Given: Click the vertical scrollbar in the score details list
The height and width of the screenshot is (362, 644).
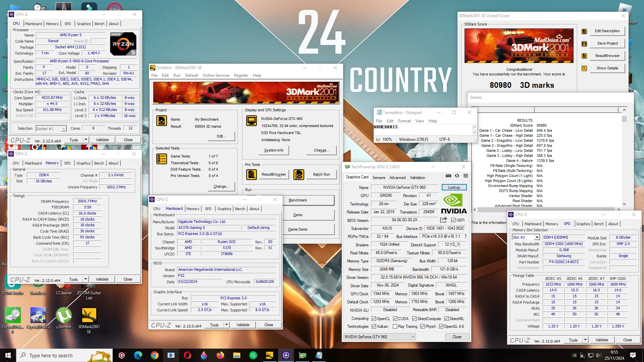Looking at the screenshot, I should [624, 157].
